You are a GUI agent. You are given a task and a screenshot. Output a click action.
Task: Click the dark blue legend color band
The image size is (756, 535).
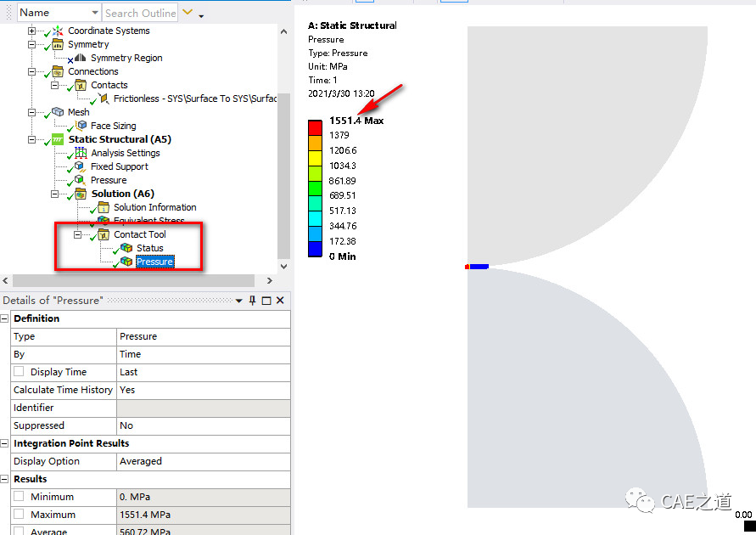[315, 249]
